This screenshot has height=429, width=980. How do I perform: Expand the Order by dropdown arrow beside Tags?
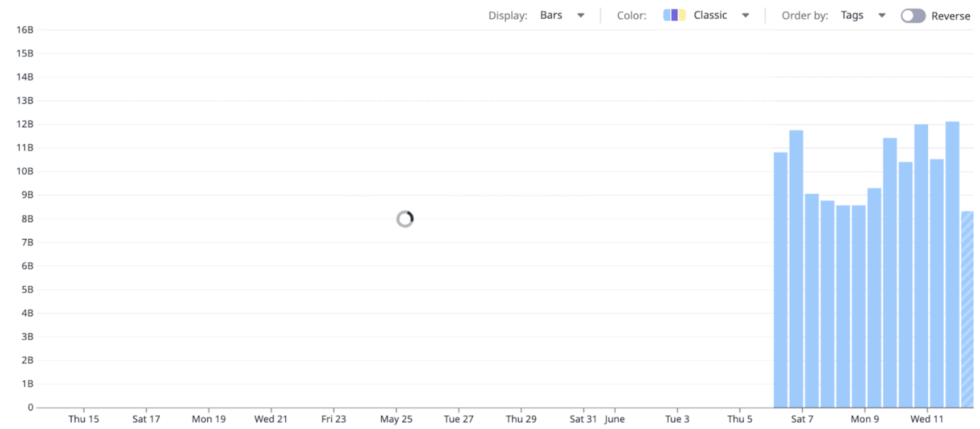click(882, 15)
